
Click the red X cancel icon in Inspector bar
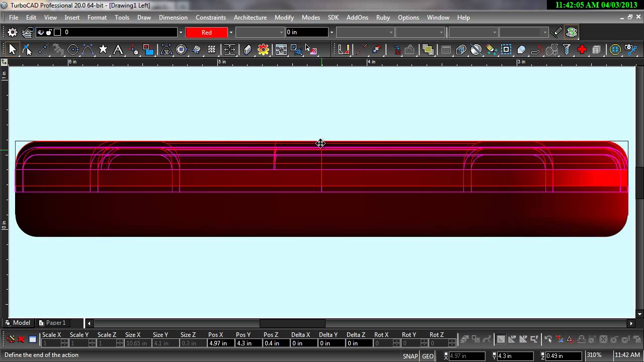click(21, 339)
